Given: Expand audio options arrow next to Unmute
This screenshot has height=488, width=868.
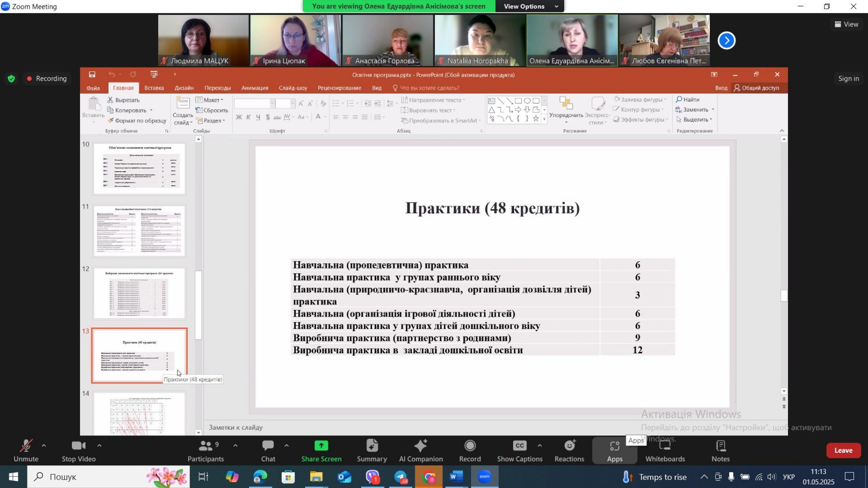Looking at the screenshot, I should (x=44, y=446).
